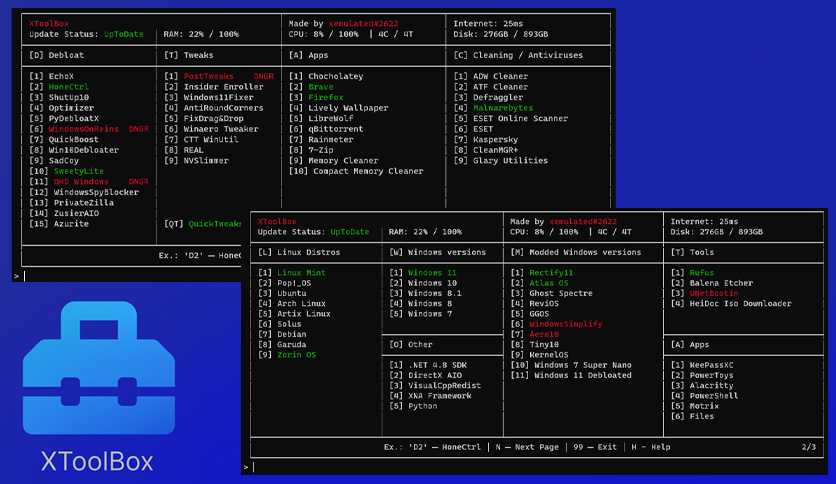Image resolution: width=836 pixels, height=484 pixels.
Task: Select the PowerToys app entry
Action: pyautogui.click(x=702, y=375)
